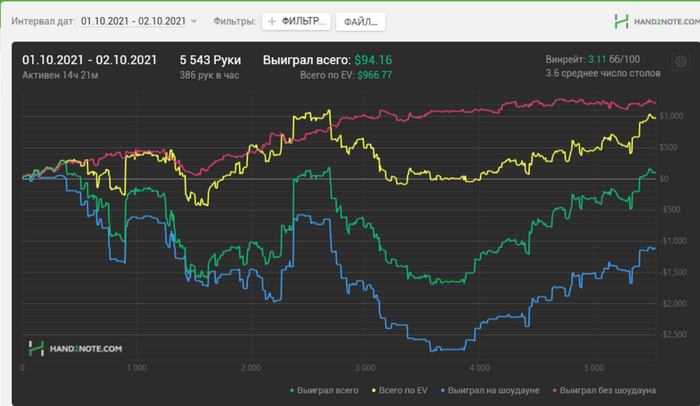Toggle the Выиграл на шоудауне legend series
700x406 pixels.
point(490,390)
